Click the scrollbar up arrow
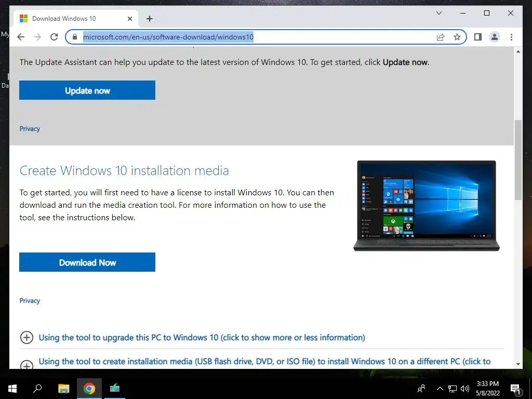Image resolution: width=532 pixels, height=399 pixels. pos(518,51)
